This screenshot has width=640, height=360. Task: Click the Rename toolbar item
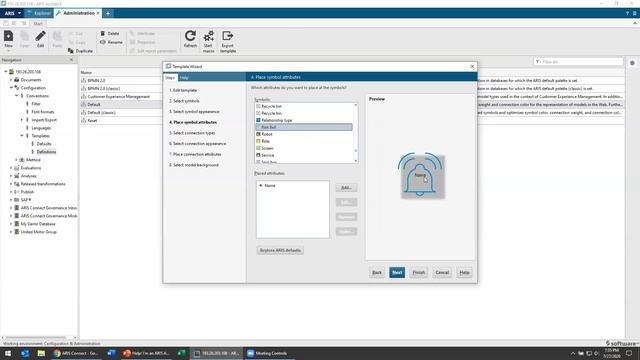point(111,42)
